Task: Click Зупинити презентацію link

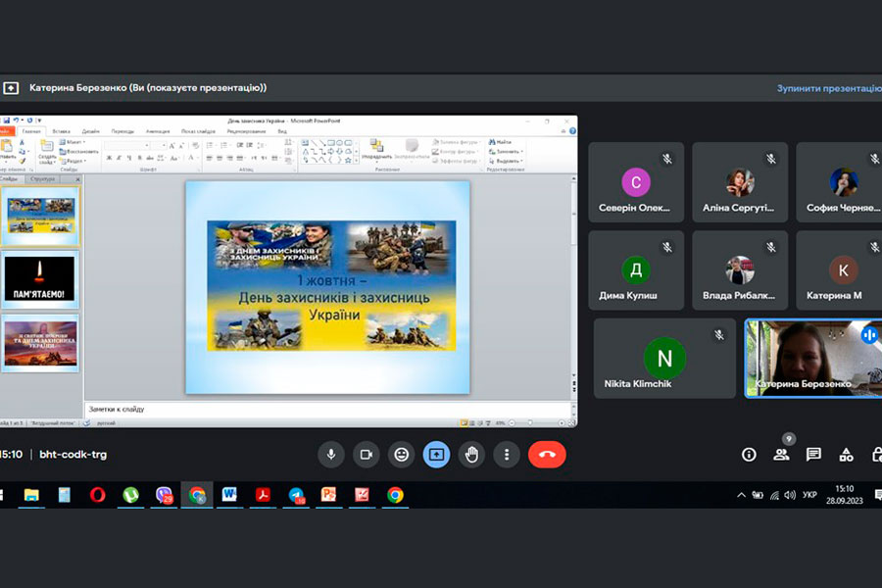Action: (828, 88)
